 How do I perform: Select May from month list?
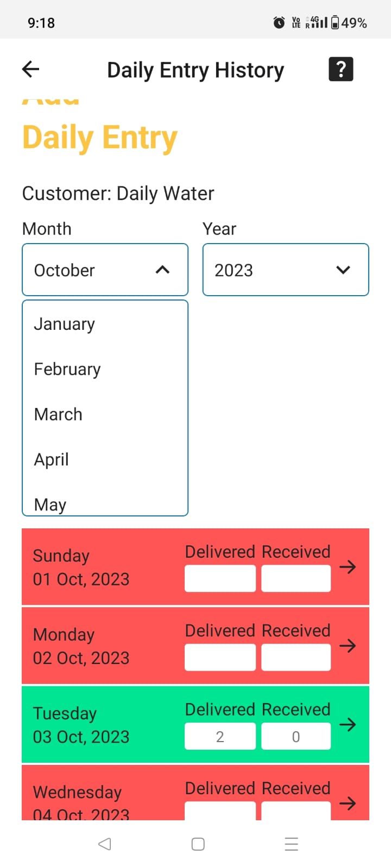tap(51, 505)
